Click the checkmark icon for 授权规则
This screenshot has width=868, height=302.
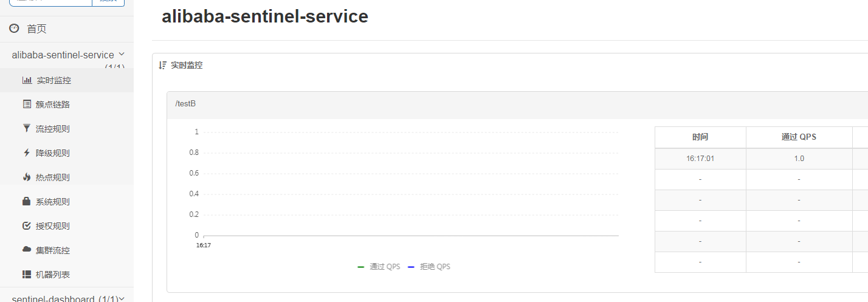27,226
